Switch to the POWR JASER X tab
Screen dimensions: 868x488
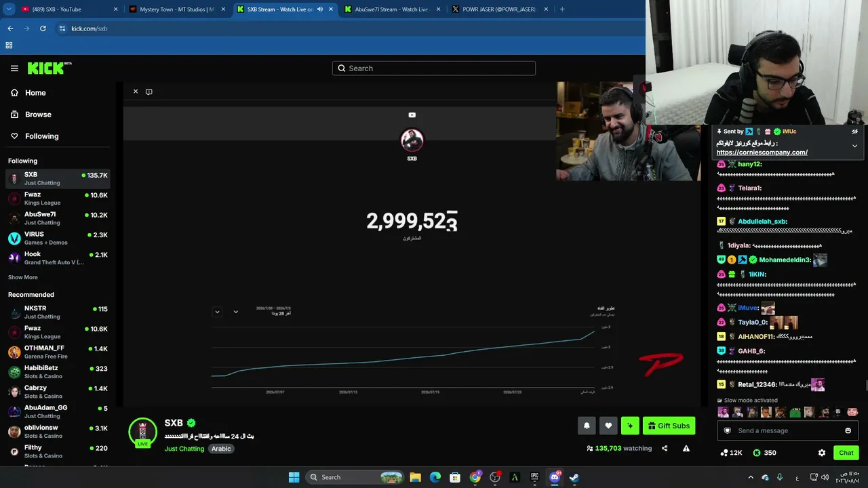500,9
